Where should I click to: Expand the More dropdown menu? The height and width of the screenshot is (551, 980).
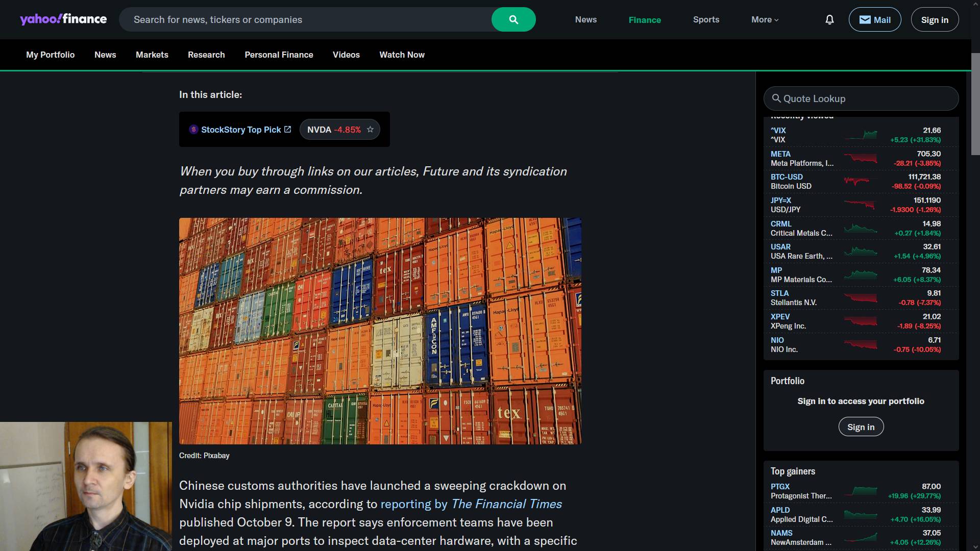(765, 20)
